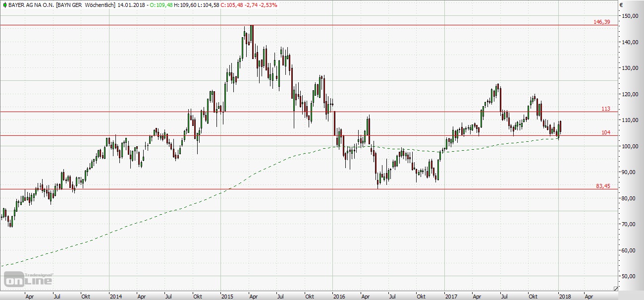This screenshot has width=644, height=300.
Task: Click '2014' on the time axis
Action: coord(116,297)
